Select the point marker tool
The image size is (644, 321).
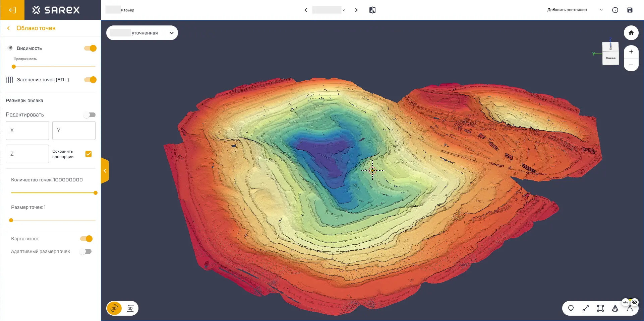[571, 308]
